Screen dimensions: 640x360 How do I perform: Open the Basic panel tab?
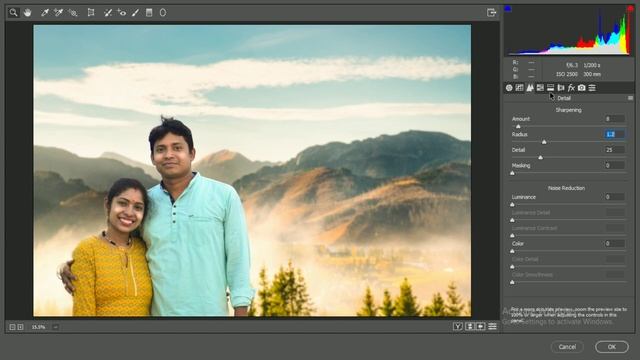tap(509, 88)
